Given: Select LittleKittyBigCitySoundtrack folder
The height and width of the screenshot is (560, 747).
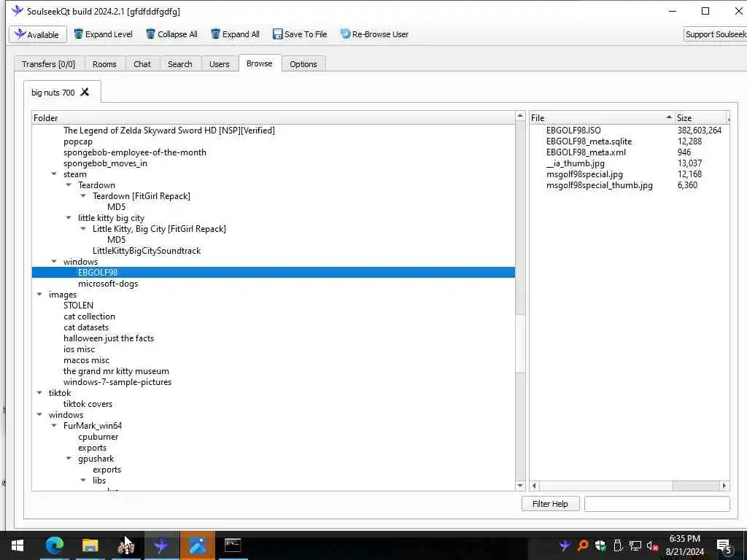Looking at the screenshot, I should [147, 251].
